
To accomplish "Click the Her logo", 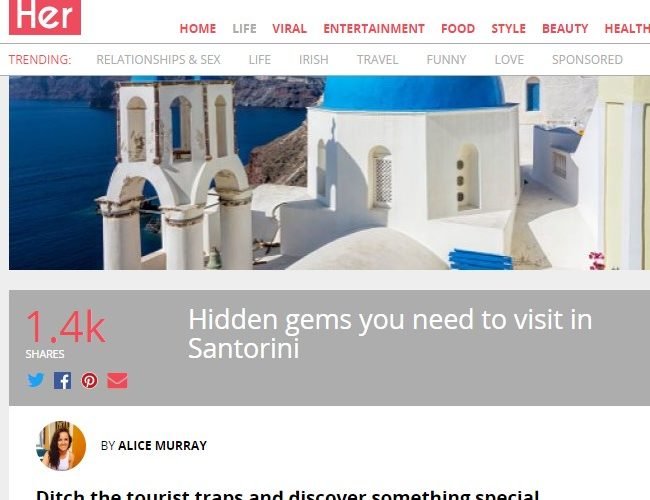I will 45,17.
